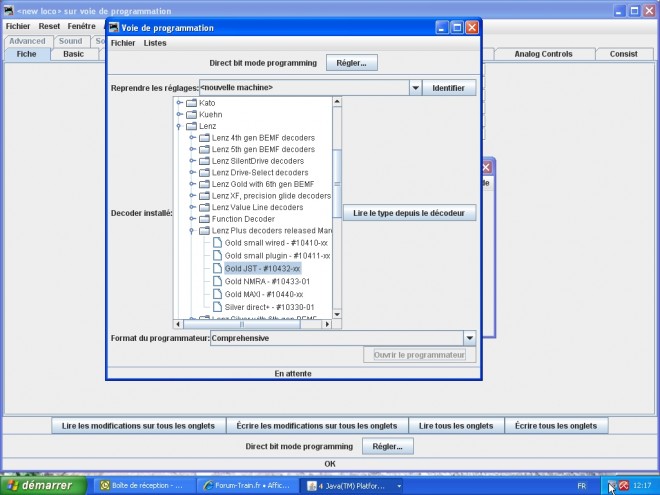This screenshot has height=495, width=660.
Task: Click Lire le type depuis le décodeur
Action: pos(409,213)
